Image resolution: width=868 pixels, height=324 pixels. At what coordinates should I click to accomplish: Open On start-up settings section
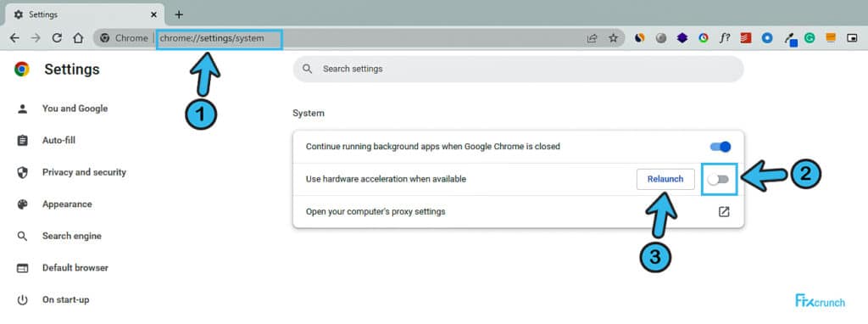65,299
